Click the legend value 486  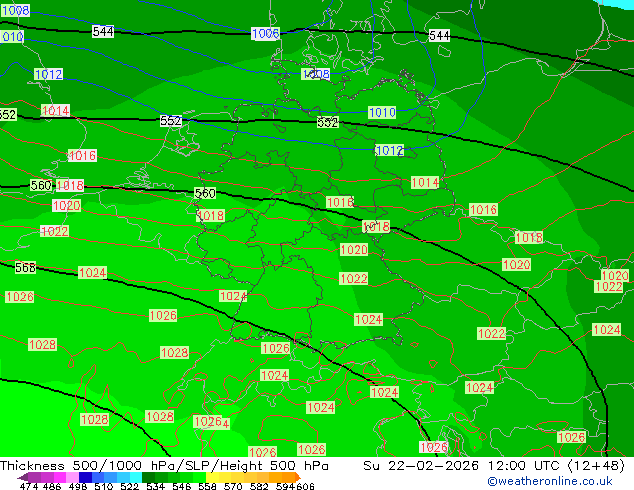click(52, 486)
